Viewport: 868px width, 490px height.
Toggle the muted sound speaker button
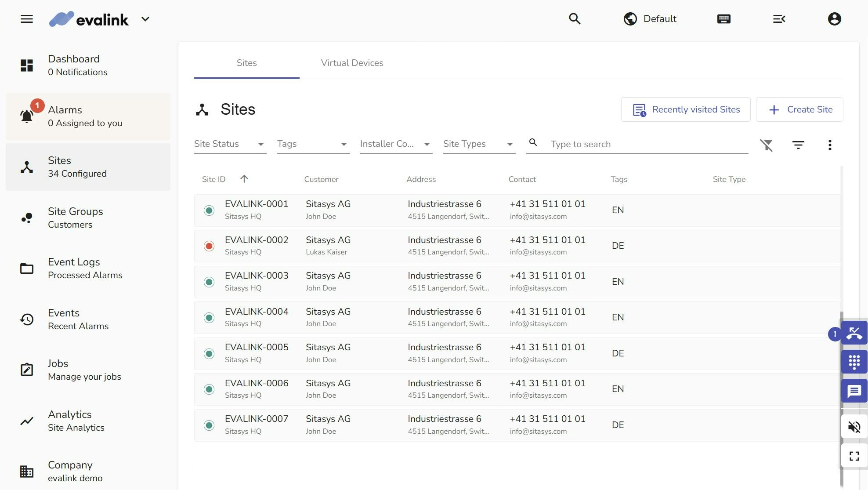854,427
